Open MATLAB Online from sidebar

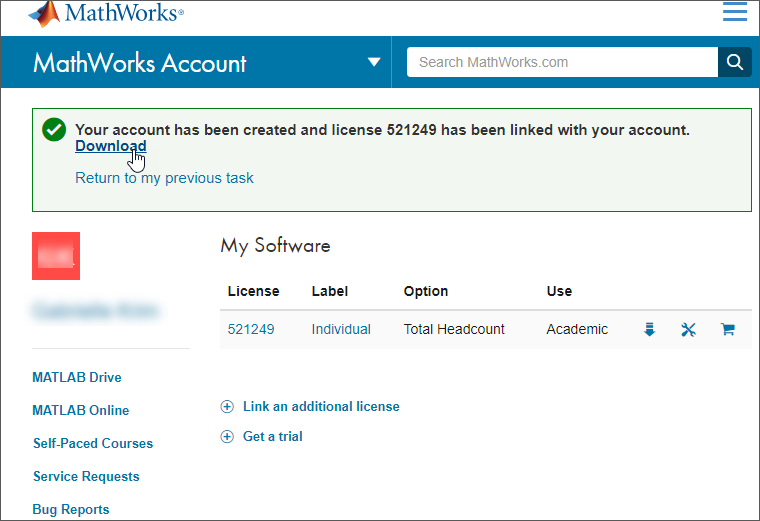click(80, 410)
